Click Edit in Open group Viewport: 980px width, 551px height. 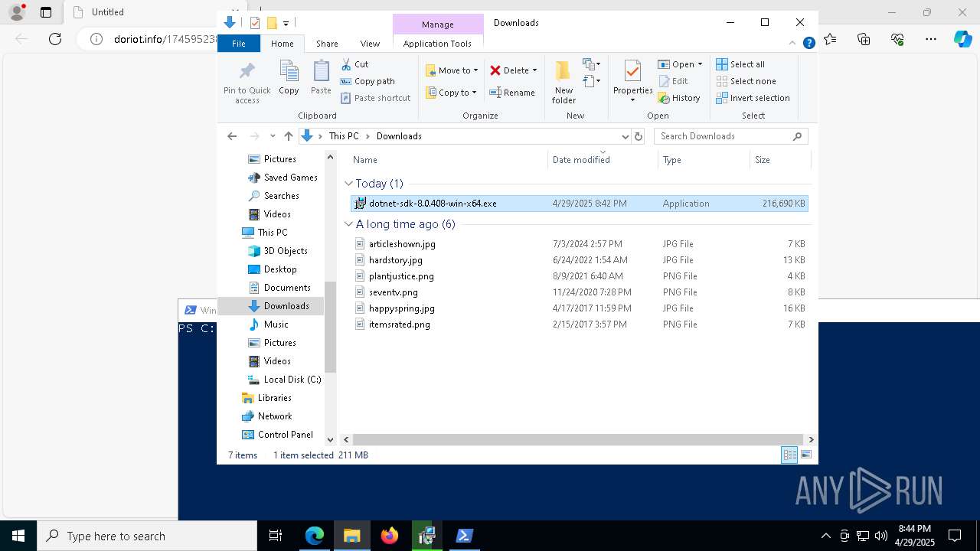click(673, 81)
